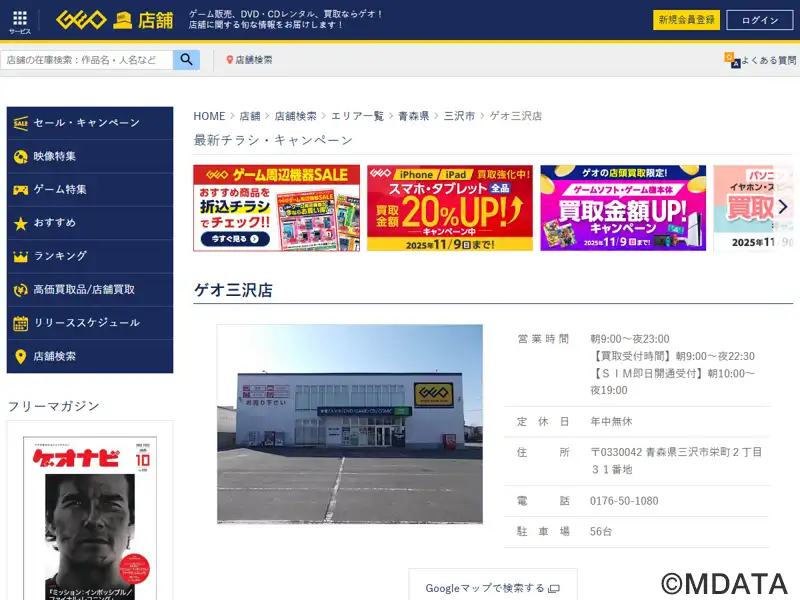Click the yellow store icon beside 店舗 title

coord(122,20)
